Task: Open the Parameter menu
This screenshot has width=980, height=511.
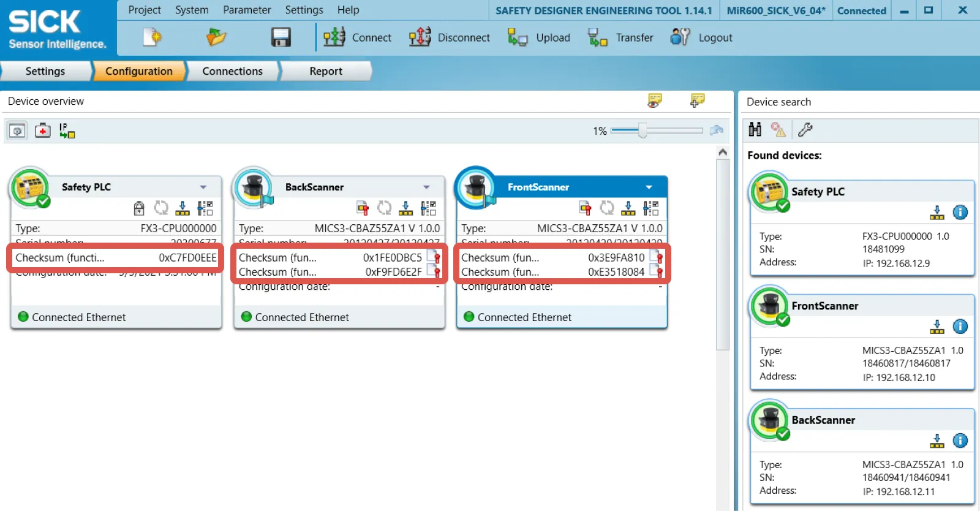Action: 247,10
